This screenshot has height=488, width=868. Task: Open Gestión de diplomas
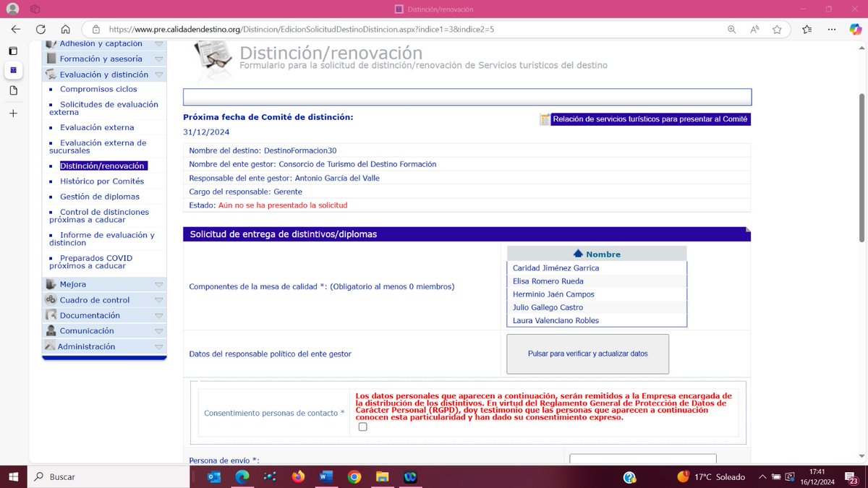(x=100, y=197)
